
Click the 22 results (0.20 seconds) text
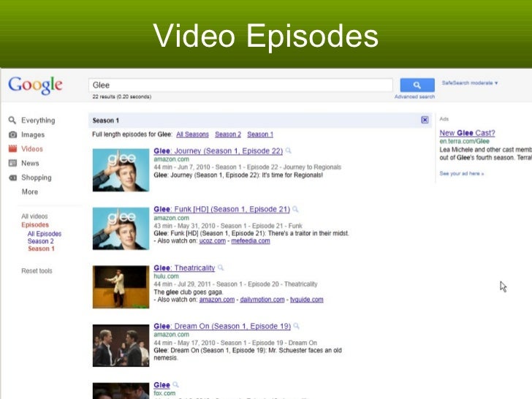pos(122,96)
